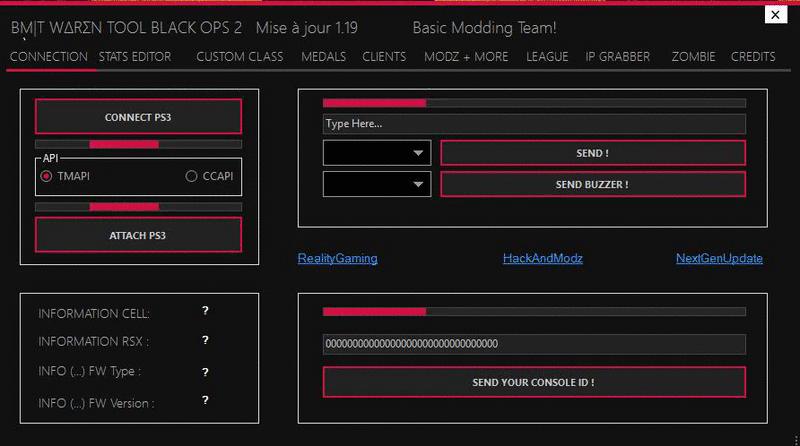Click the INFORMATION RSX question mark value

(x=205, y=340)
